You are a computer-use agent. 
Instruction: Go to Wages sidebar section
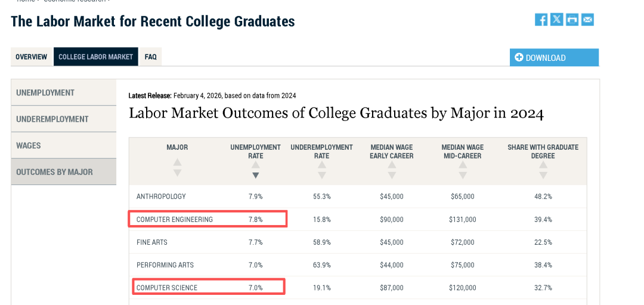pos(64,145)
